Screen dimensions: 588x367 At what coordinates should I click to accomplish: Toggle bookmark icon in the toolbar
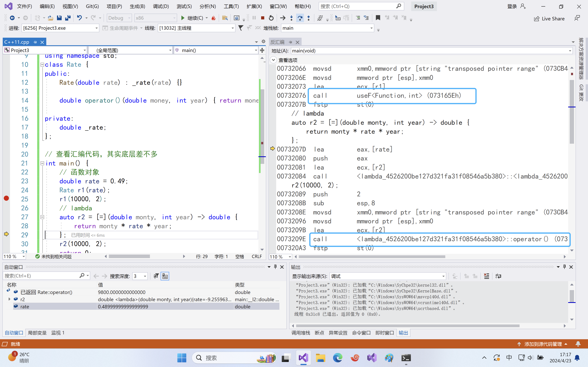coord(378,18)
